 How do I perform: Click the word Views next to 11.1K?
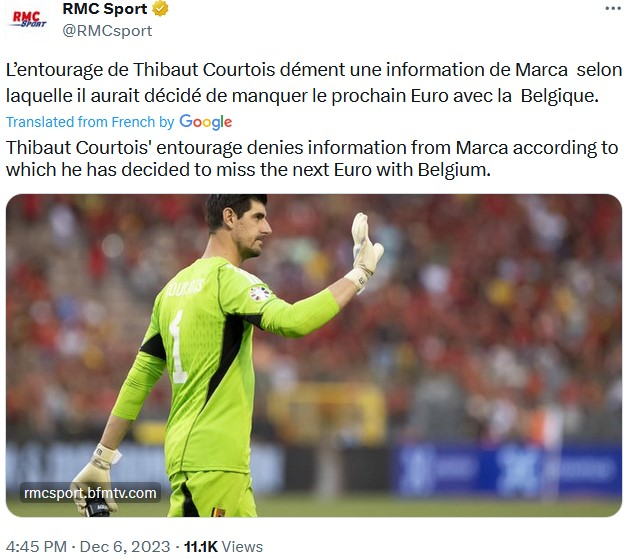point(242,546)
